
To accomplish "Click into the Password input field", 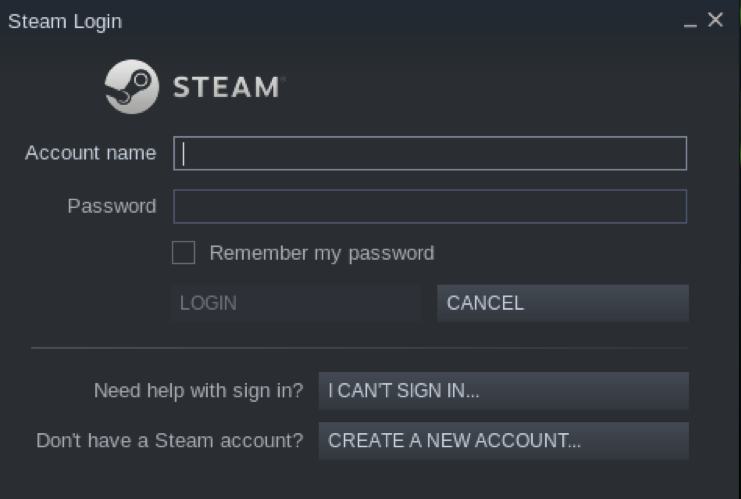I will (x=430, y=206).
